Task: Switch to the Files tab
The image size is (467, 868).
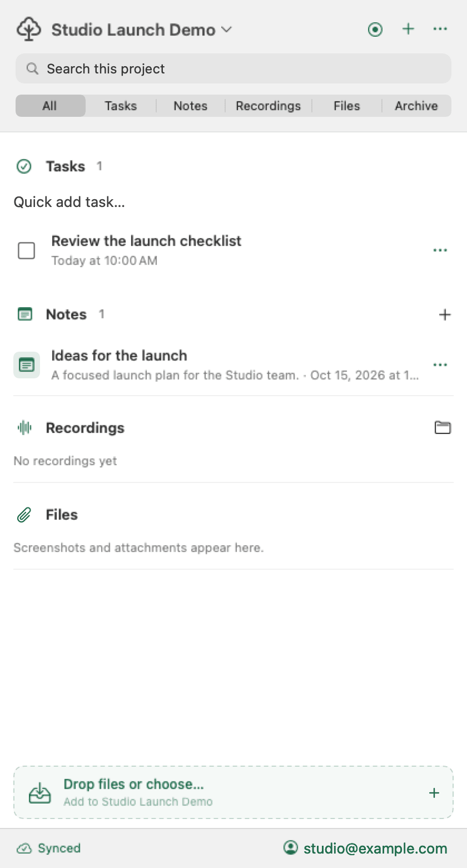Action: click(x=346, y=106)
